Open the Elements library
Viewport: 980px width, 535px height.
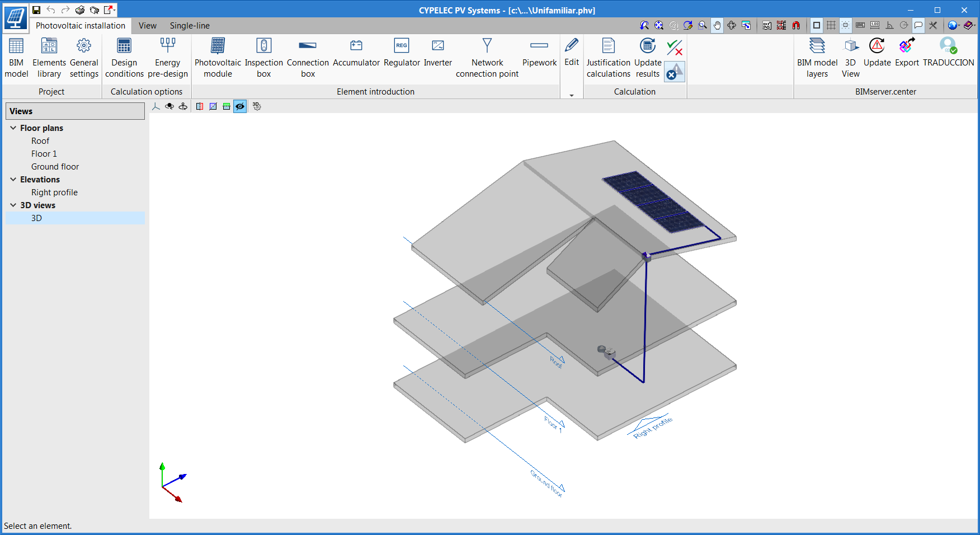pyautogui.click(x=49, y=57)
